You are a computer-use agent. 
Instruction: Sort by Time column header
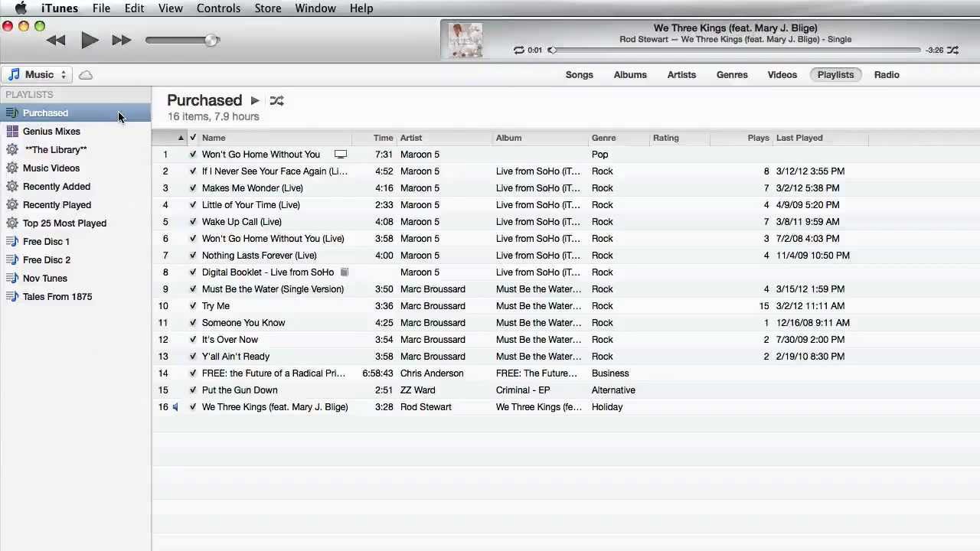pyautogui.click(x=374, y=138)
